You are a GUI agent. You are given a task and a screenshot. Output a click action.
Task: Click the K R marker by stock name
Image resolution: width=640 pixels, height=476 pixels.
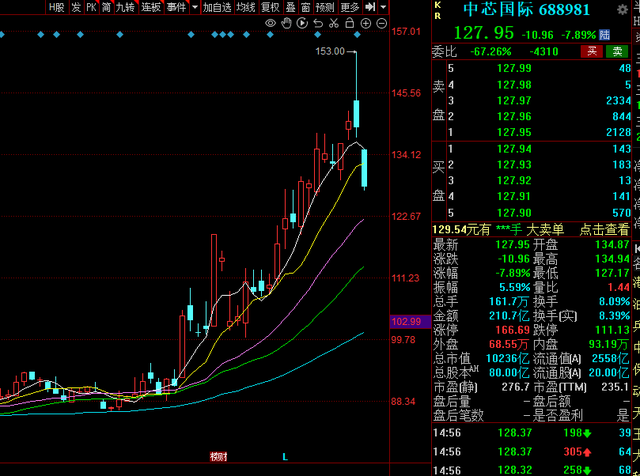(x=438, y=11)
